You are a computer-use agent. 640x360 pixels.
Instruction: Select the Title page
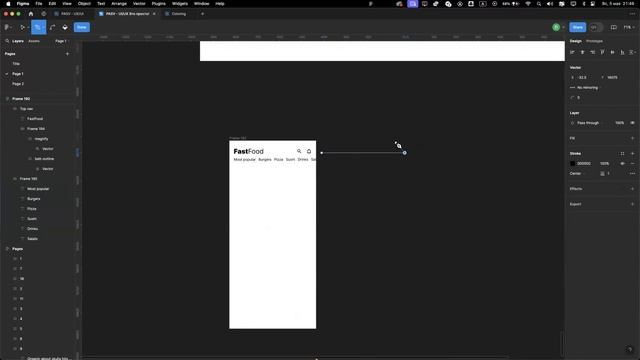pos(16,64)
